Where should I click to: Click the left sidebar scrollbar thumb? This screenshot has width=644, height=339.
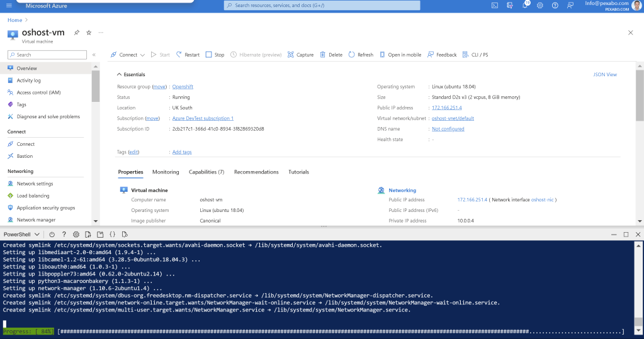[96, 86]
